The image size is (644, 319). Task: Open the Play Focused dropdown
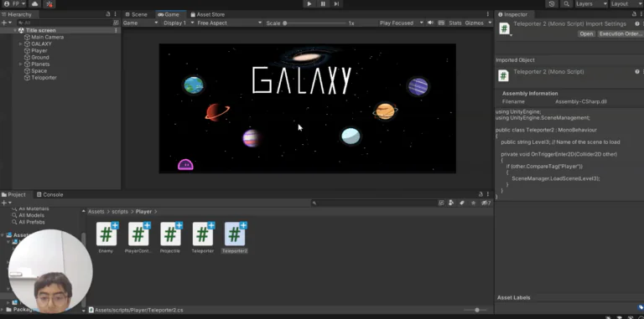click(401, 23)
